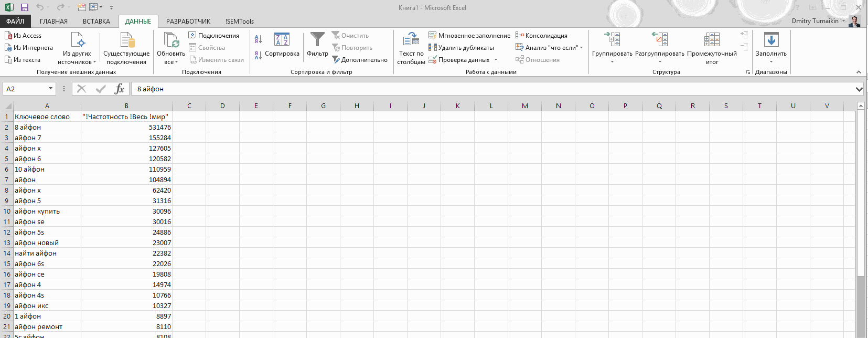Click the Undo arrow icon
This screenshot has height=338, width=868.
point(40,7)
